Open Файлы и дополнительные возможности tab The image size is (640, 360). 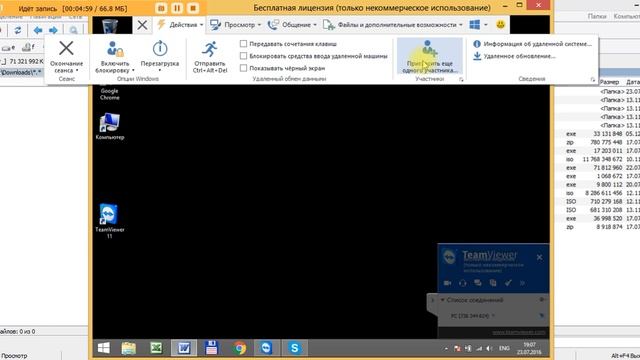click(x=393, y=25)
